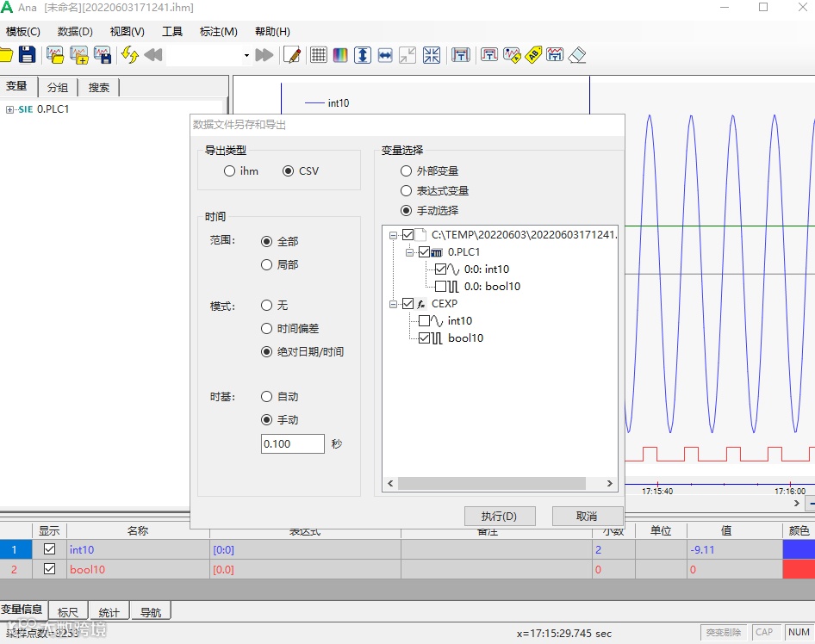Toggle CEXP group checkbox
Viewport: 815px width, 644px height.
click(408, 303)
